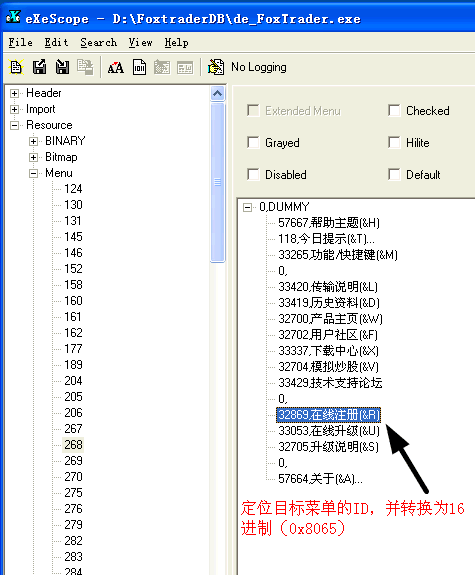Select menu resource 160

pyautogui.click(x=73, y=301)
